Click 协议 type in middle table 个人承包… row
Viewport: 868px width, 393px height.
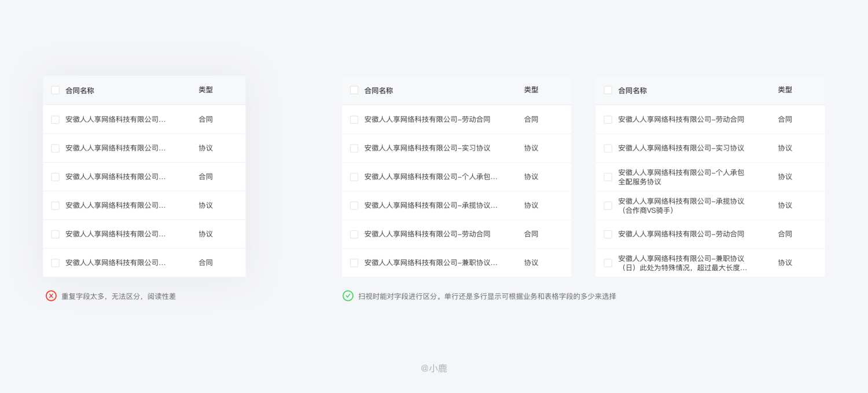pos(531,177)
